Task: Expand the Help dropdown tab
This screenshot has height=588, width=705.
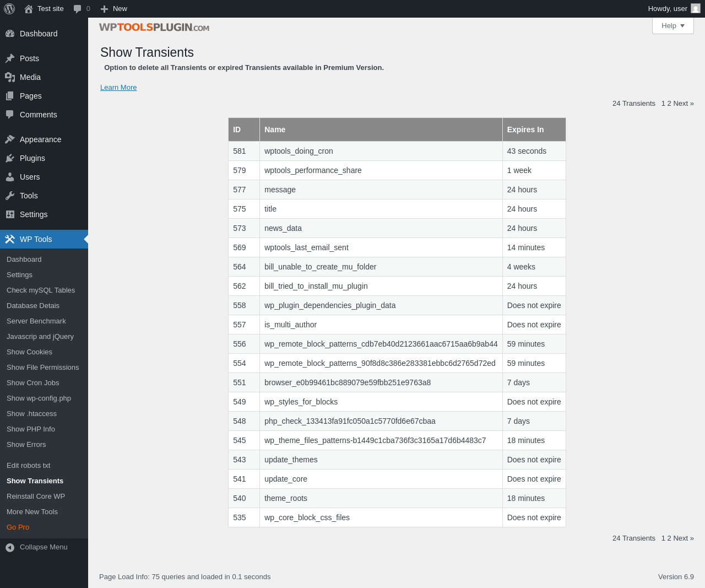Action: (673, 26)
